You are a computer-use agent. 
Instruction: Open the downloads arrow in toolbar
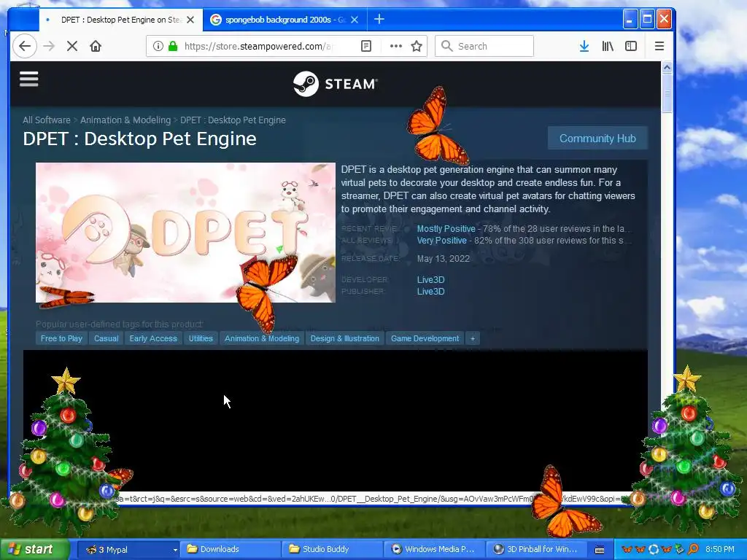click(584, 46)
